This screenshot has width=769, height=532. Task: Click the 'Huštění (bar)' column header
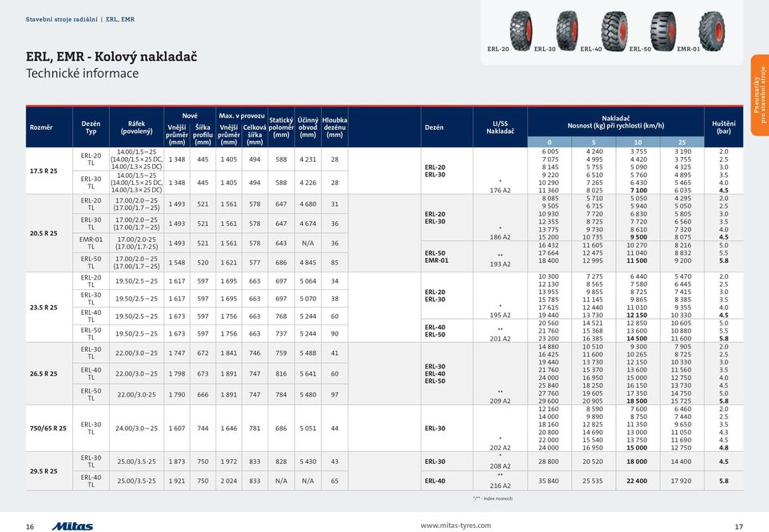click(723, 127)
